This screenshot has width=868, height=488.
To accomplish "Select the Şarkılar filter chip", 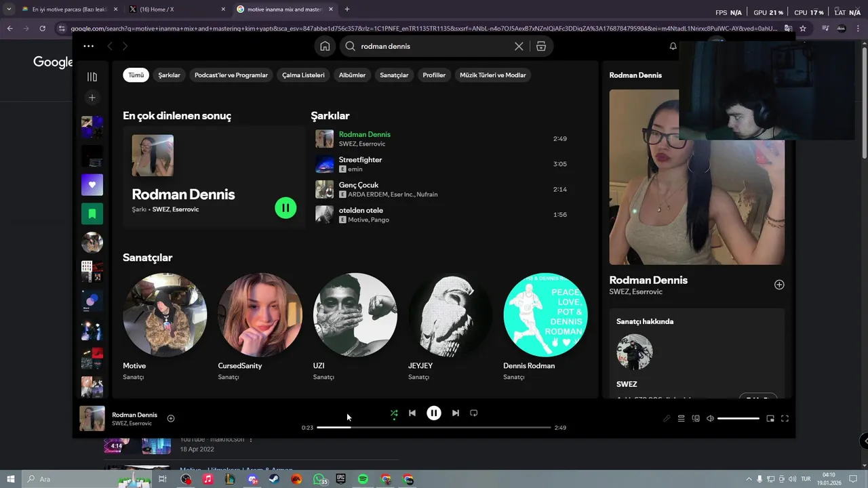I will tap(170, 75).
